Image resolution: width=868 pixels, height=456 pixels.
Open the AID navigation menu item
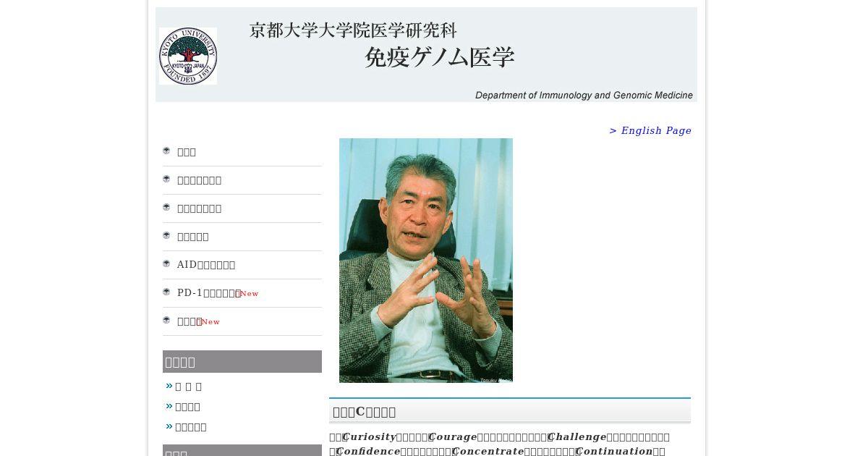206,265
